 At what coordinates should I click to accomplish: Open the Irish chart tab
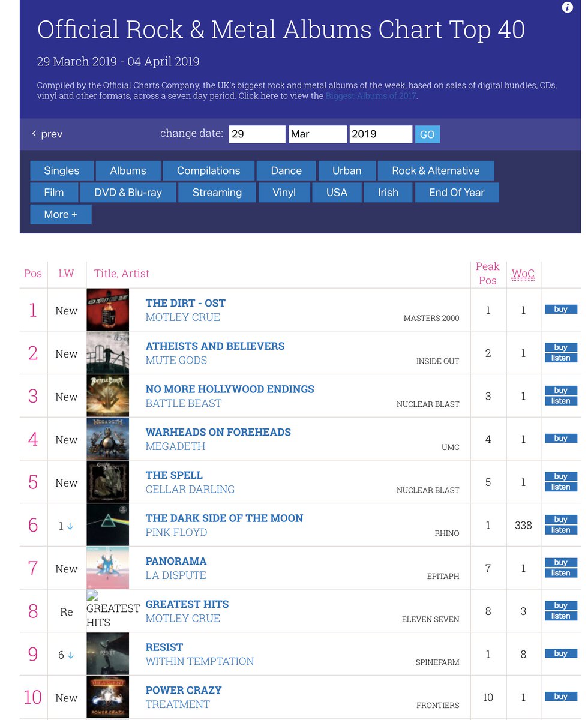tap(388, 193)
